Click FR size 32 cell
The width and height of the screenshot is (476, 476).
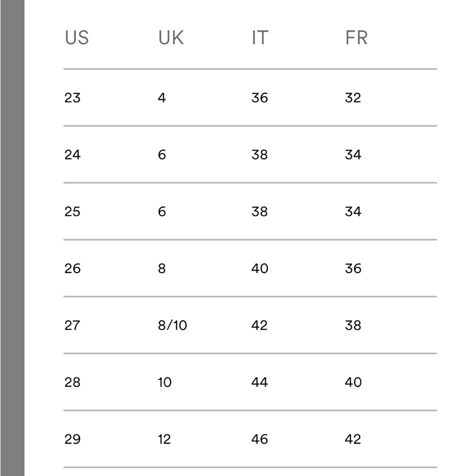(353, 98)
